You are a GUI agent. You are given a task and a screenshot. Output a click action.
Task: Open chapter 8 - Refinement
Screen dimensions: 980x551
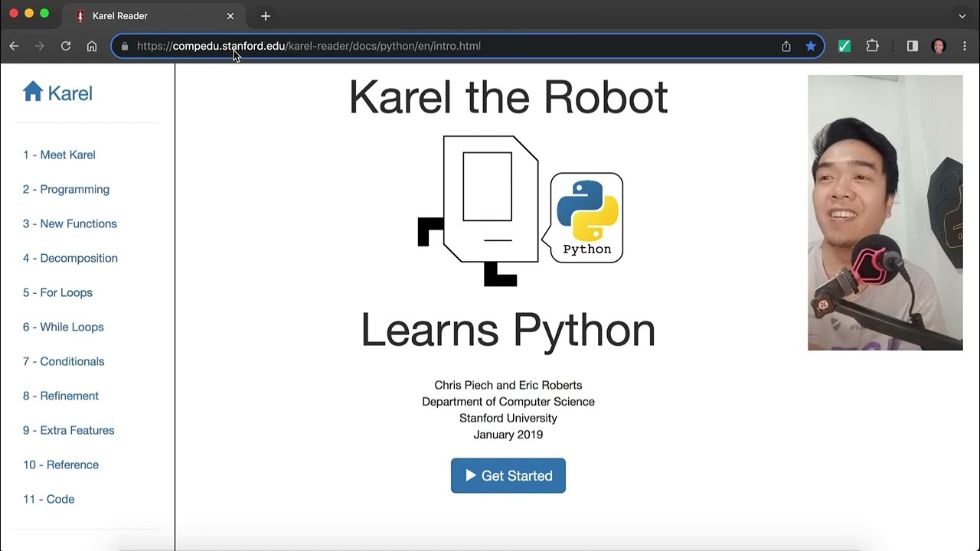pyautogui.click(x=60, y=396)
